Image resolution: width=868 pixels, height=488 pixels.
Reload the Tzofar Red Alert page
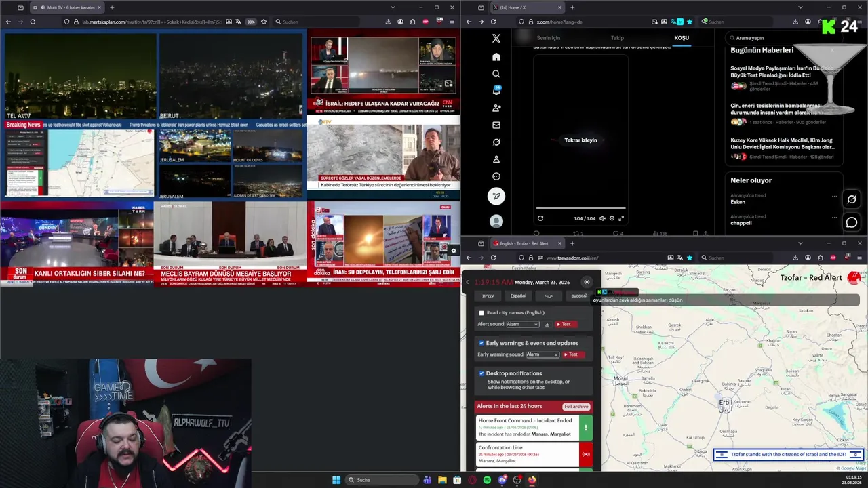click(x=493, y=258)
